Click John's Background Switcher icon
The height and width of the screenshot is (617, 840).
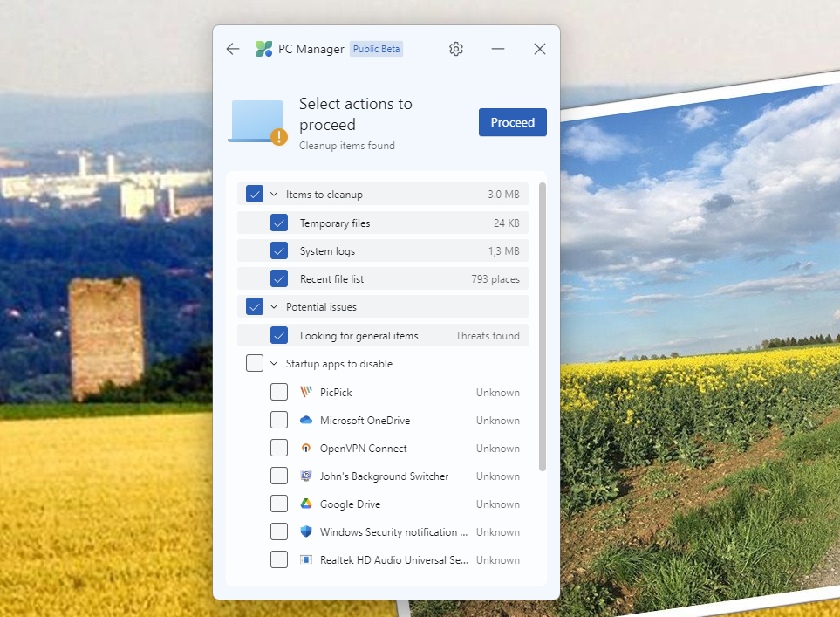pyautogui.click(x=306, y=476)
